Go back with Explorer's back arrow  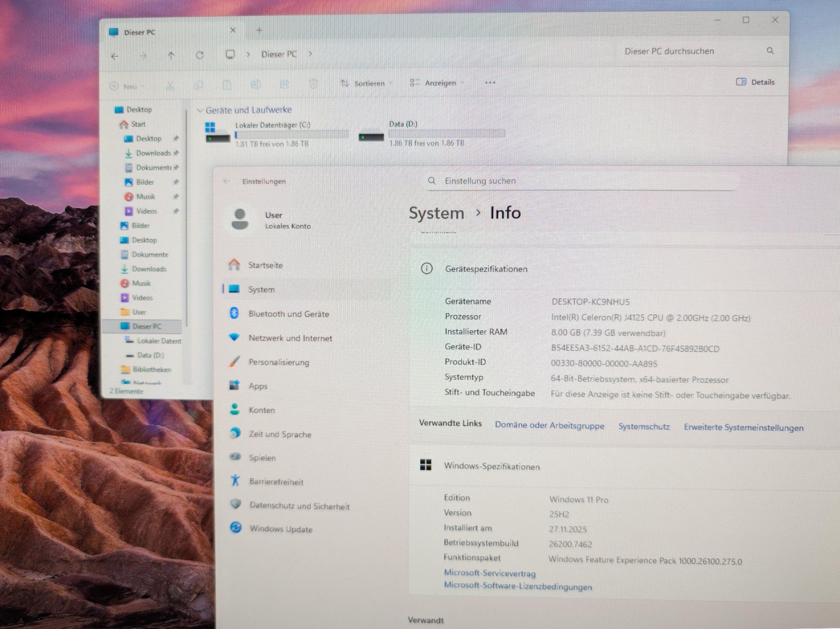115,56
